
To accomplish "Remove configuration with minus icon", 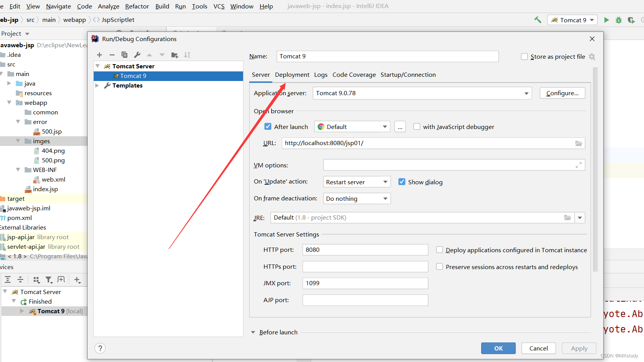I will tap(112, 55).
